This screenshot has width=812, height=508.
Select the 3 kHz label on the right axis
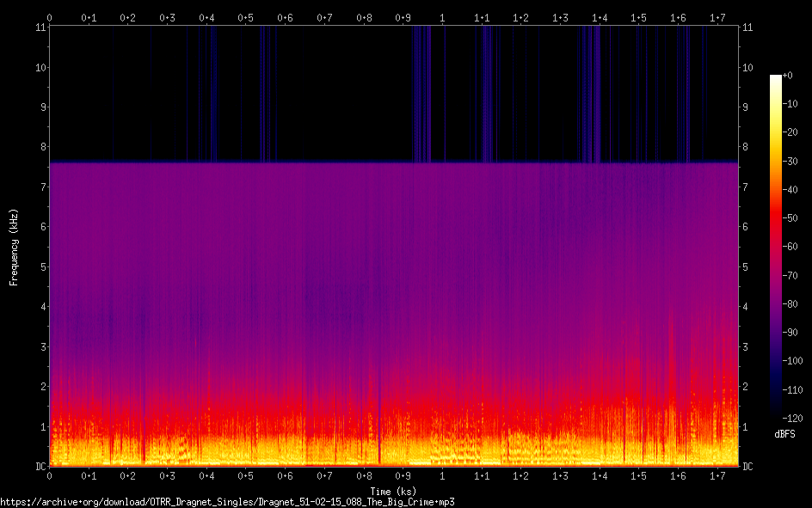click(746, 346)
